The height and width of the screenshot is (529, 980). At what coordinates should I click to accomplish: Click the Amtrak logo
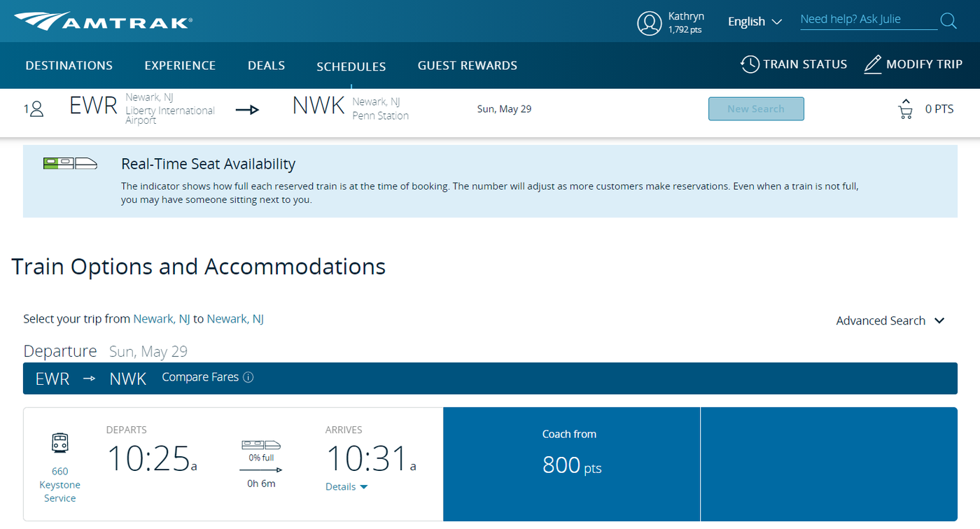(x=102, y=21)
